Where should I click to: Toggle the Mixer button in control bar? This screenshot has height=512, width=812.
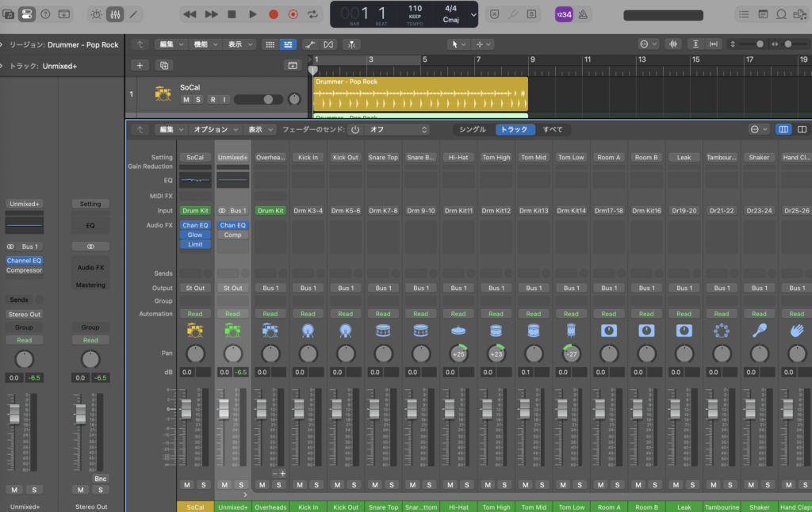tap(115, 14)
